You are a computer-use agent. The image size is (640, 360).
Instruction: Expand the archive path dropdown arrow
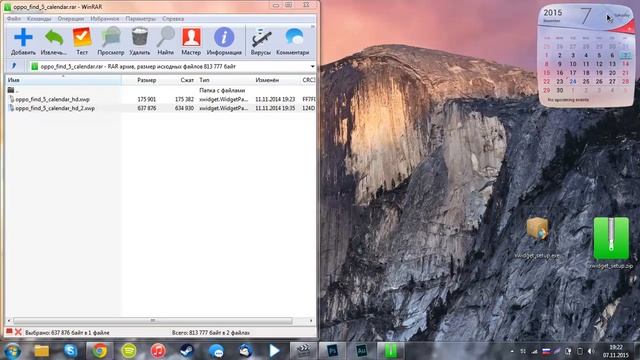pyautogui.click(x=312, y=67)
